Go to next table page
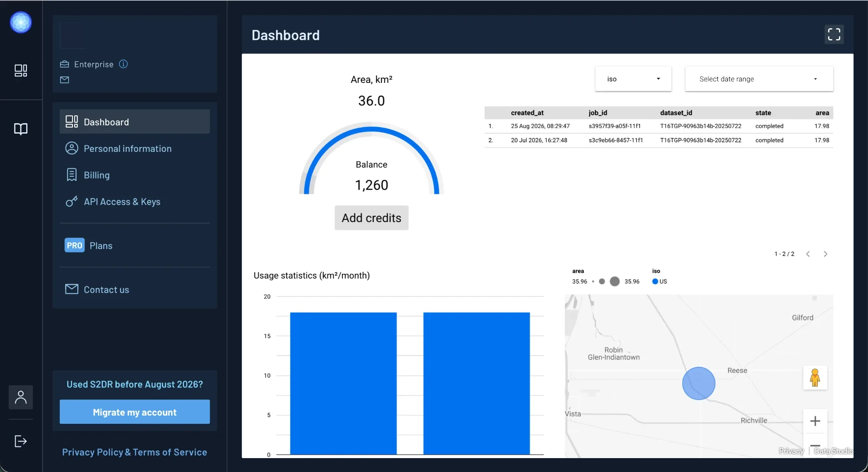The image size is (868, 472). (825, 254)
